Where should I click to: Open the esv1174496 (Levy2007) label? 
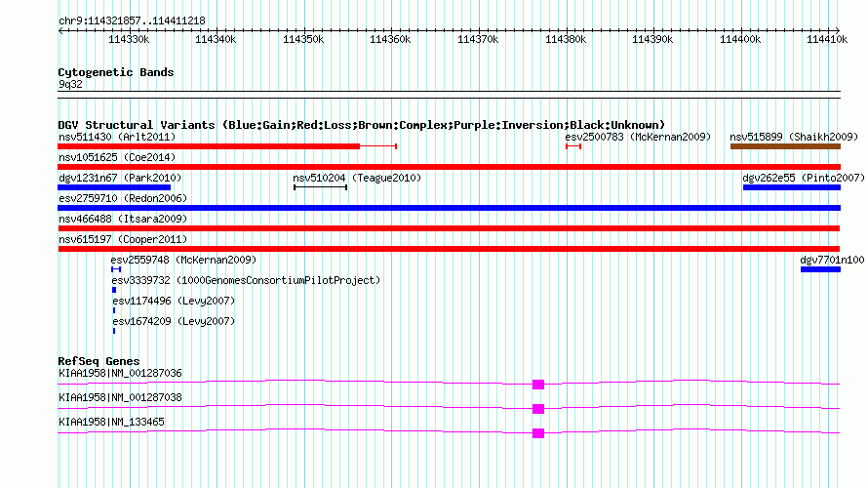(174, 301)
